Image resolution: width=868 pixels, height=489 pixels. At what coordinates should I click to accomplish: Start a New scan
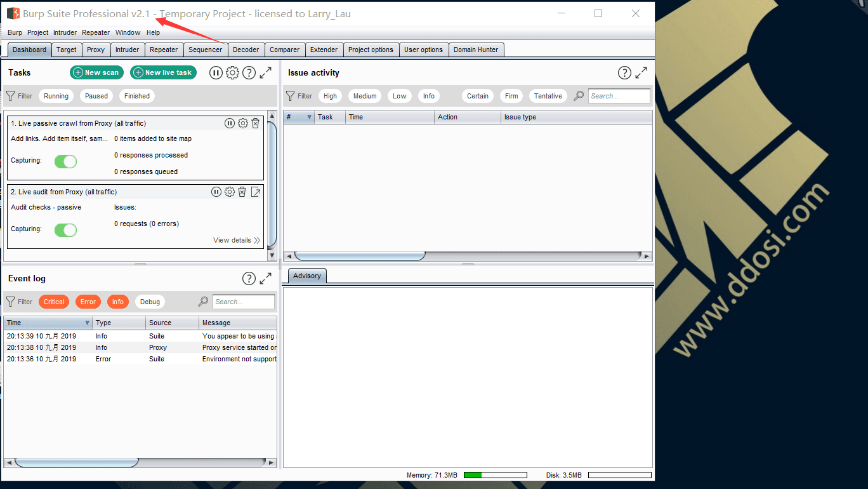pos(96,72)
